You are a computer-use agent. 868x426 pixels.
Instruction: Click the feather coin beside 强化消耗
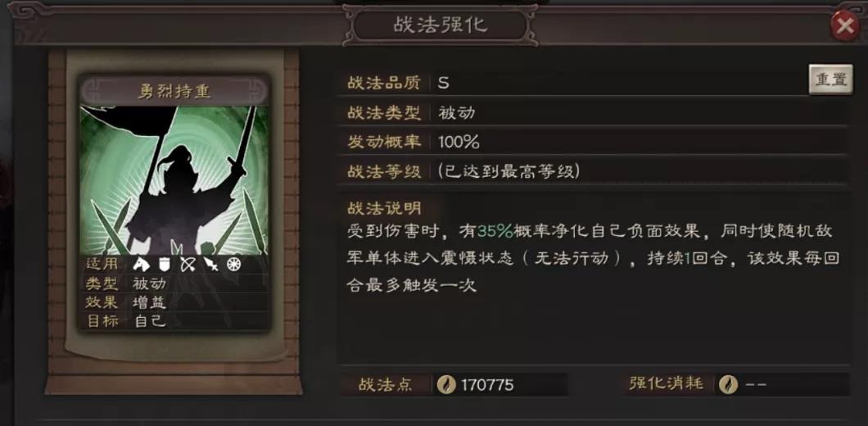pyautogui.click(x=729, y=384)
